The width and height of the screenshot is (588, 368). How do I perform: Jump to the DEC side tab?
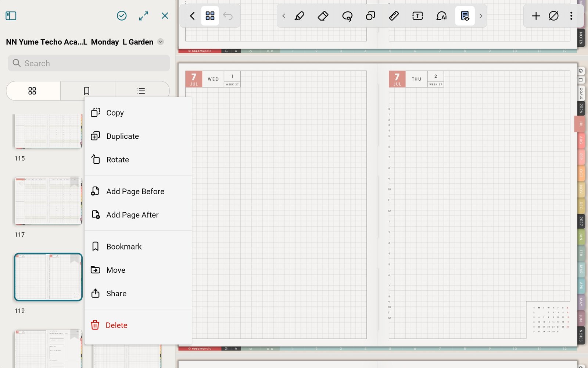click(x=581, y=205)
